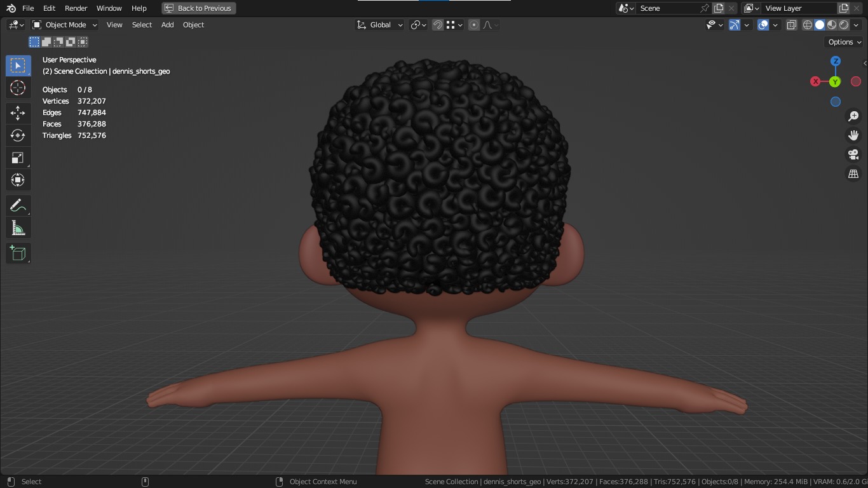Activate the 3D Cursor tool
Viewport: 868px width, 488px height.
[x=18, y=88]
